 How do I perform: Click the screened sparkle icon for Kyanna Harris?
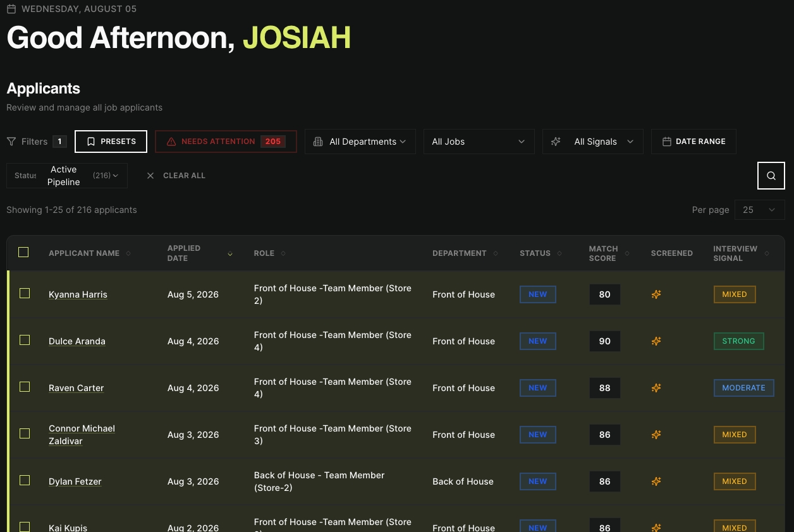[656, 294]
